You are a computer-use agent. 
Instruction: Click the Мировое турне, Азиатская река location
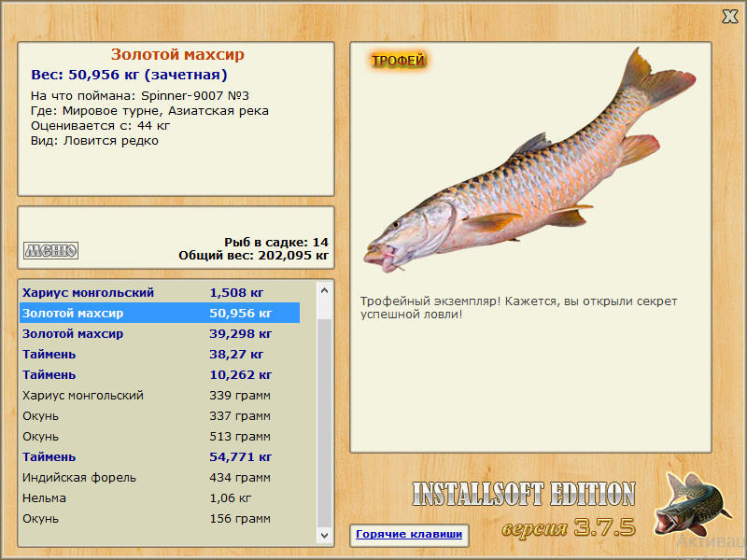click(165, 111)
